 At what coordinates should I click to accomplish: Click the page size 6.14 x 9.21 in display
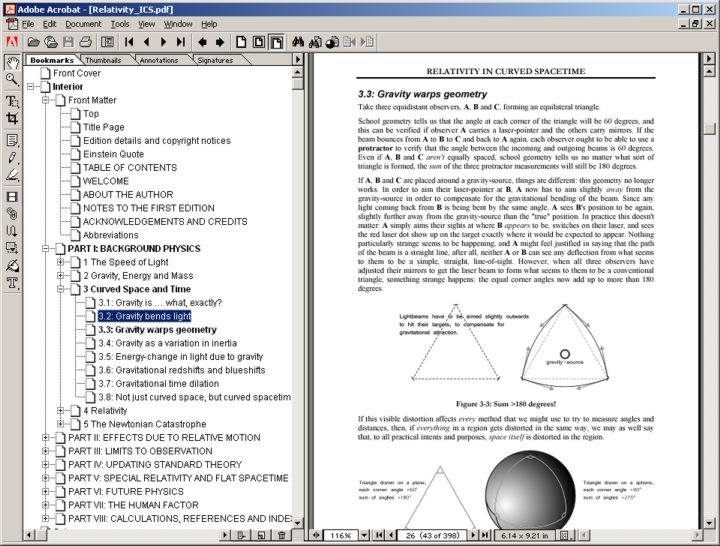pyautogui.click(x=524, y=535)
